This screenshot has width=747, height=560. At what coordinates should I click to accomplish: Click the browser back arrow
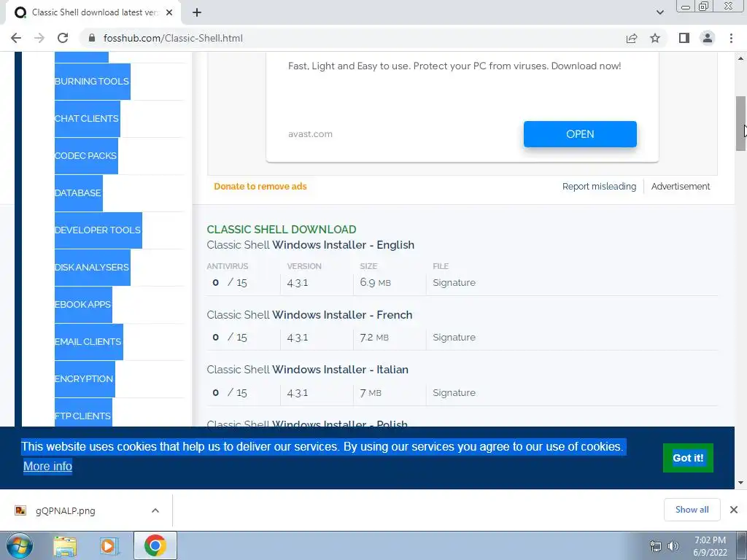16,38
